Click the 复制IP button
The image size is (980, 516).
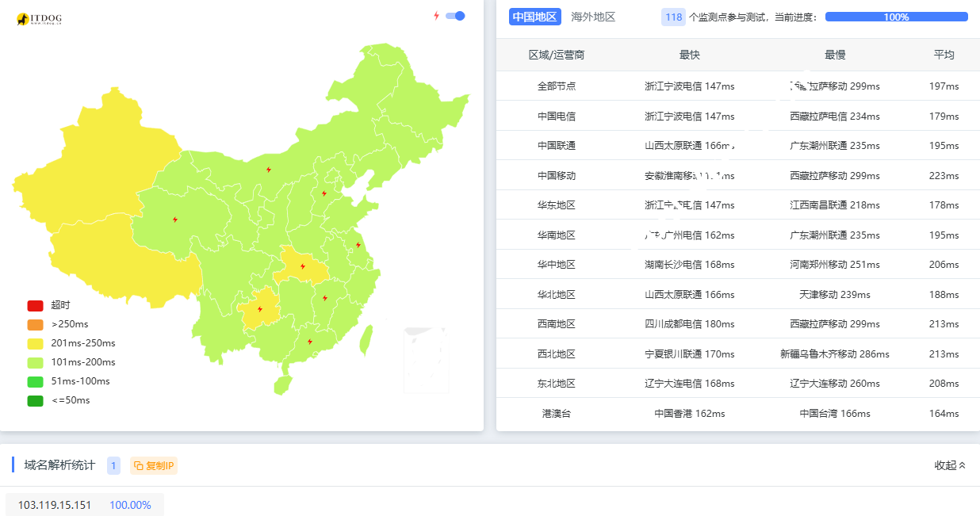coord(153,466)
